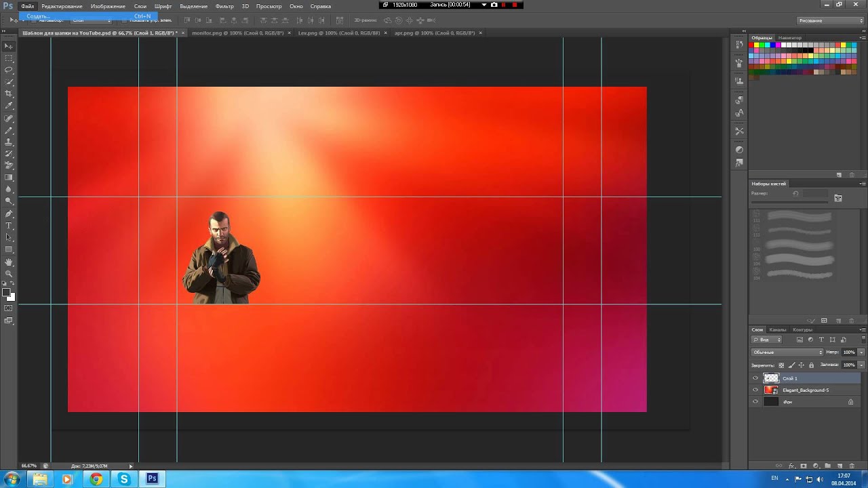
Task: Click the trash icon in Layers panel
Action: [852, 466]
